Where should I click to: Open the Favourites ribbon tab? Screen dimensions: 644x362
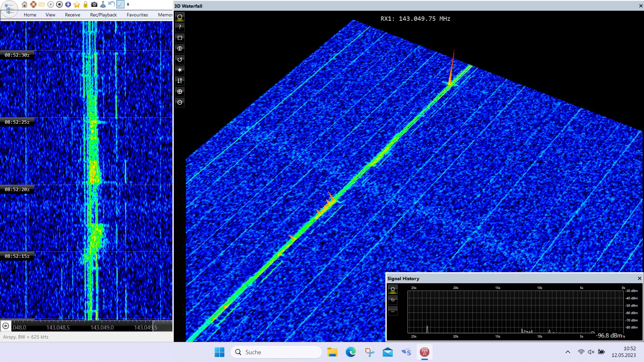pyautogui.click(x=137, y=15)
